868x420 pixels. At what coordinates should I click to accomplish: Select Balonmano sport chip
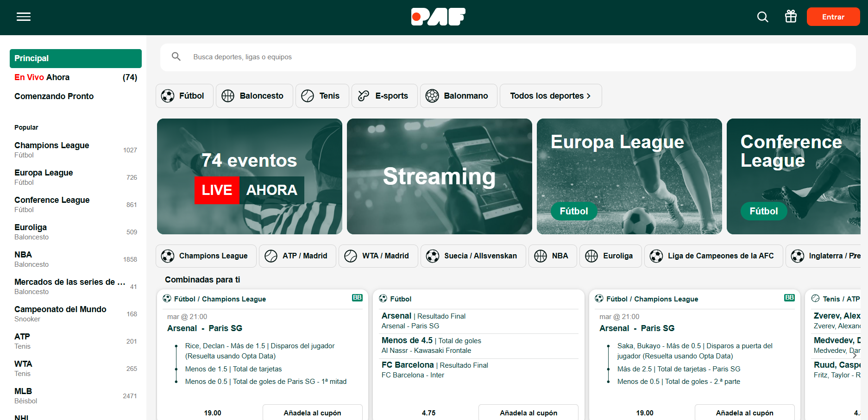tap(459, 96)
